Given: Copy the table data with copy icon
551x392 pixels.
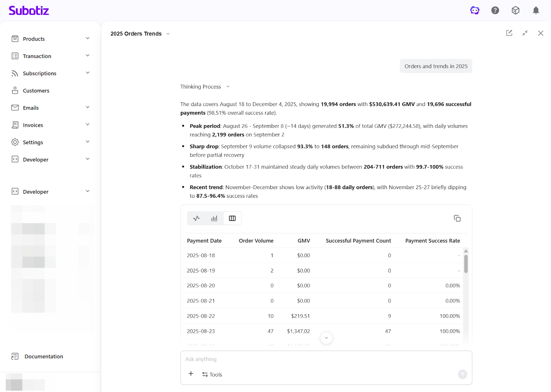Looking at the screenshot, I should click(x=457, y=218).
